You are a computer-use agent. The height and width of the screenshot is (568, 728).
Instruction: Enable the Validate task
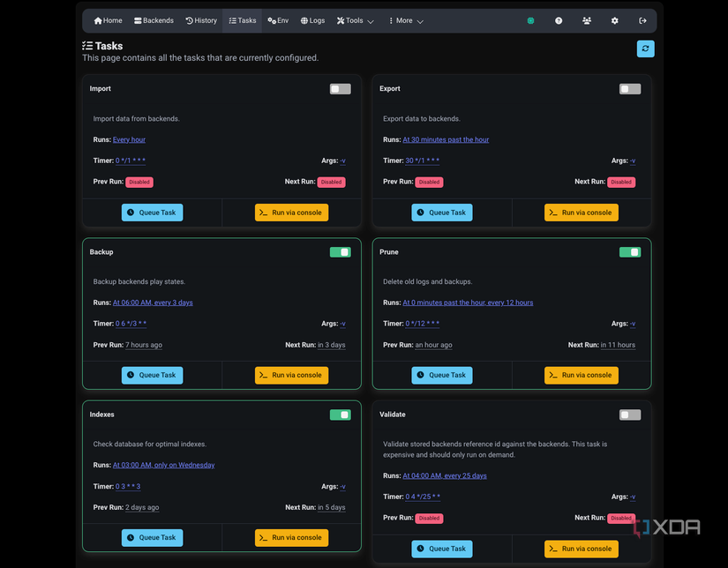629,414
